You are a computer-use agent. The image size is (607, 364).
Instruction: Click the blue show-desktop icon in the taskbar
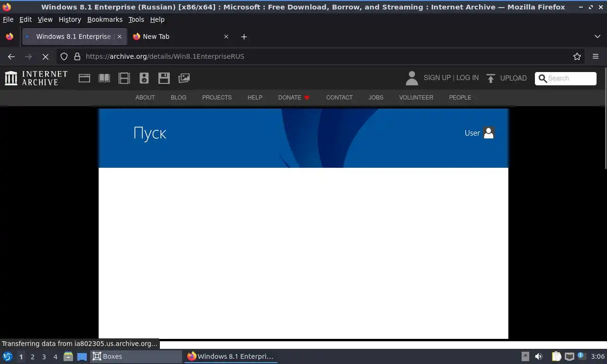(x=82, y=356)
